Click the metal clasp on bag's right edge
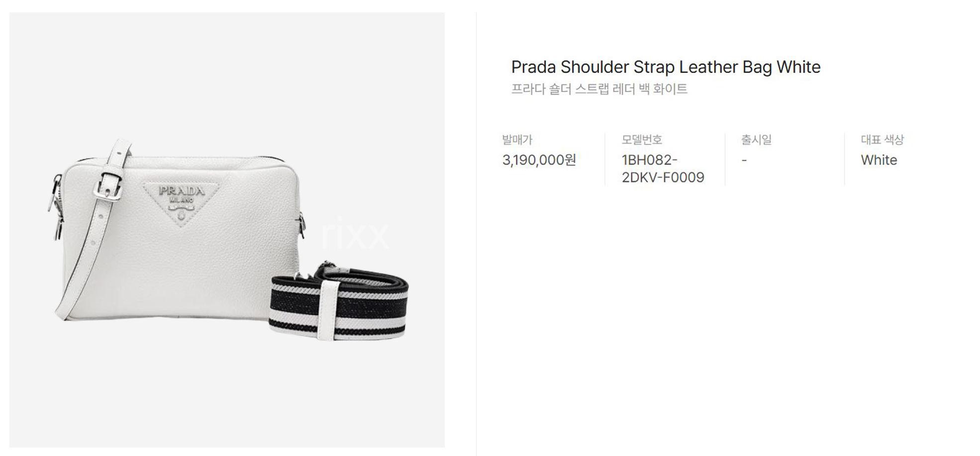This screenshot has height=456, width=980. point(301,225)
